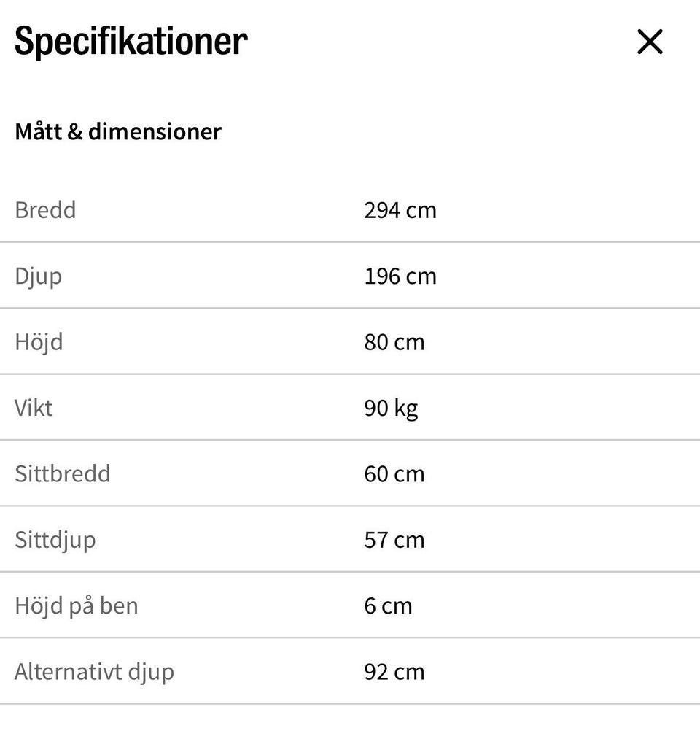The height and width of the screenshot is (739, 700).
Task: Click the word dimensioner in subheading
Action: 155,132
